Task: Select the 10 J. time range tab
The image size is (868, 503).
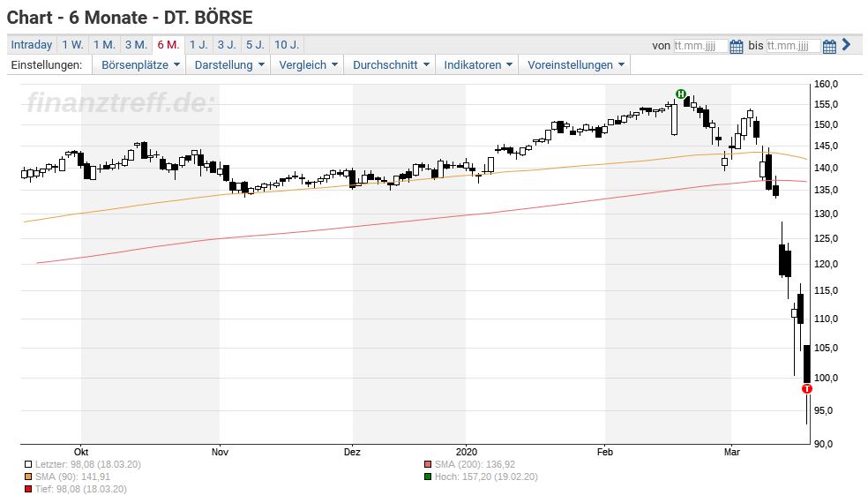Action: (x=287, y=45)
